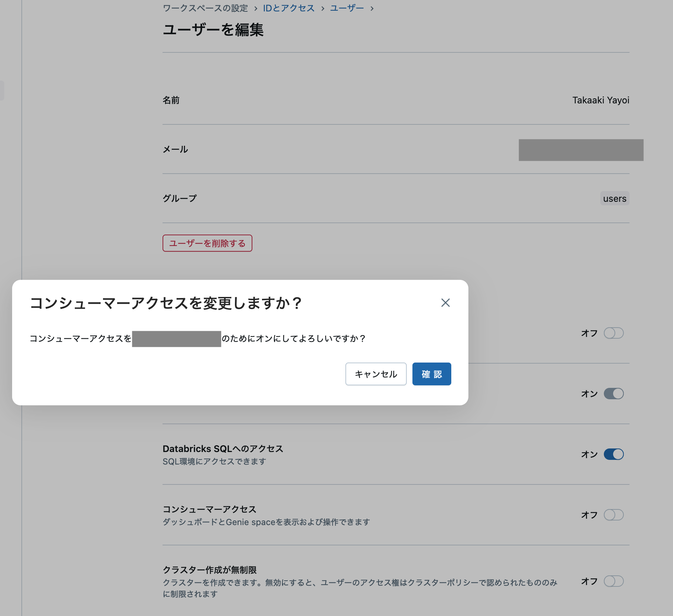This screenshot has height=616, width=673.
Task: Enable the コンシューマーアクセス toggle
Action: (x=614, y=515)
